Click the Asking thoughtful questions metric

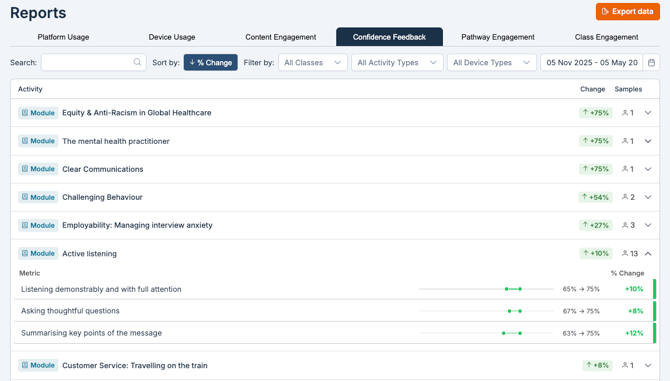point(70,311)
